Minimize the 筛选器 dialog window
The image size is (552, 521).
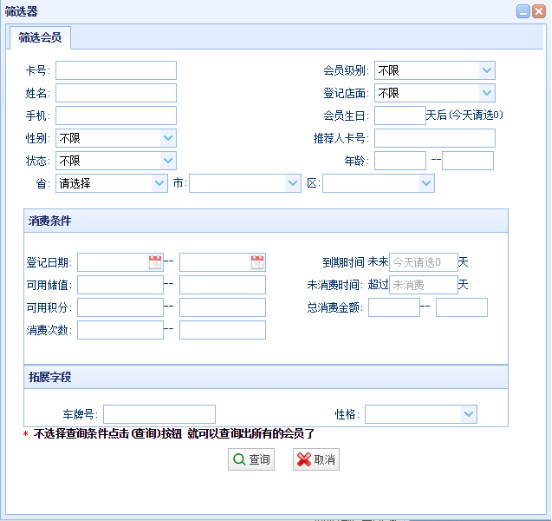click(x=523, y=11)
